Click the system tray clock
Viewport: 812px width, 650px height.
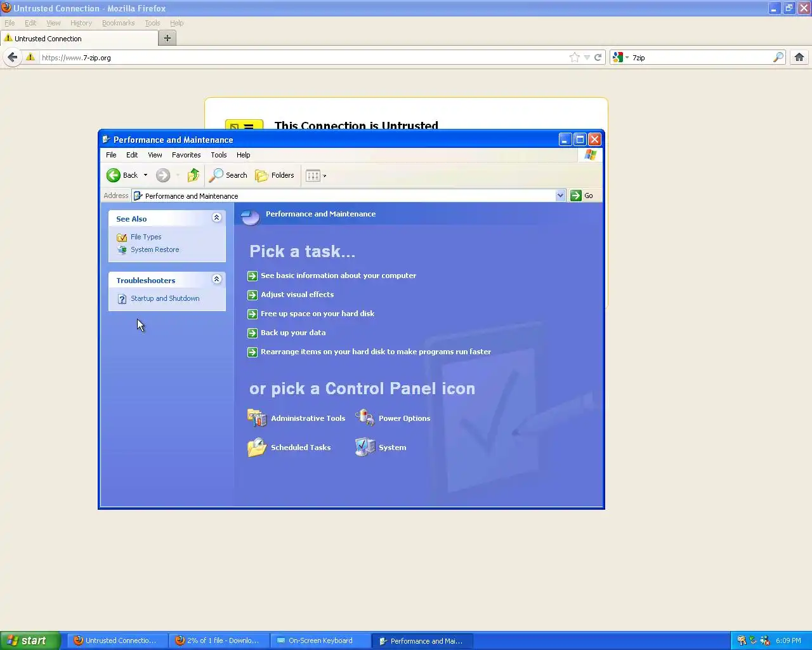coord(788,641)
